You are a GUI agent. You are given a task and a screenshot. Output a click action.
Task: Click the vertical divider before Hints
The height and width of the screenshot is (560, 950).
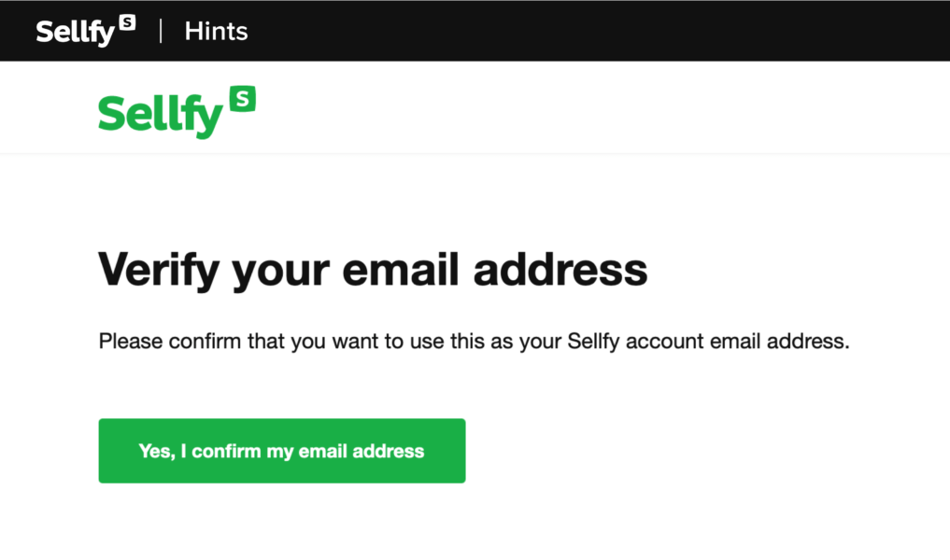pyautogui.click(x=161, y=31)
